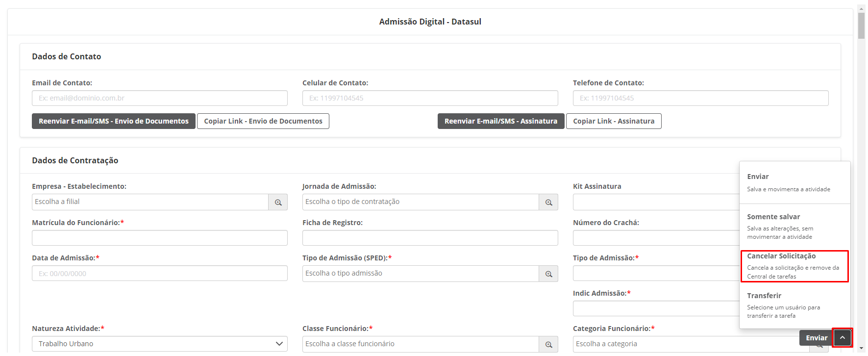
Task: Choose Transferir from the actions menu
Action: 794,305
